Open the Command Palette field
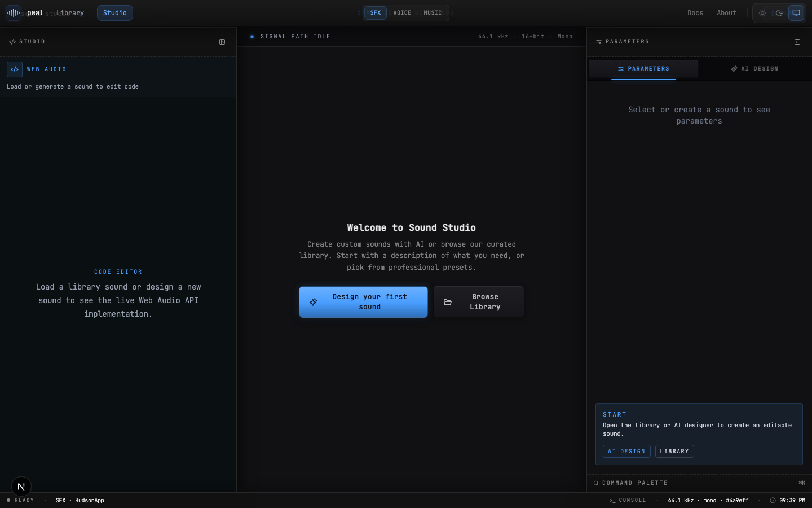 (699, 483)
